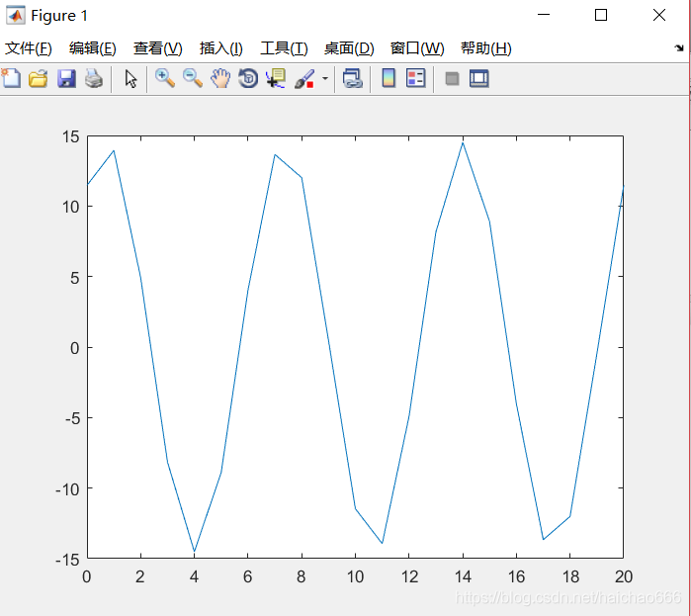Save figure with the floppy disk icon

[x=66, y=79]
